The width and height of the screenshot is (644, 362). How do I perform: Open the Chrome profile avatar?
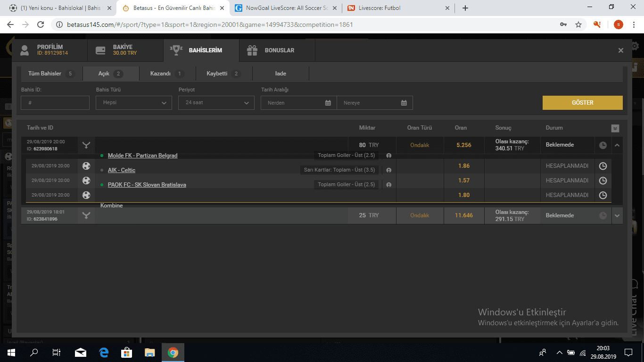click(x=618, y=25)
